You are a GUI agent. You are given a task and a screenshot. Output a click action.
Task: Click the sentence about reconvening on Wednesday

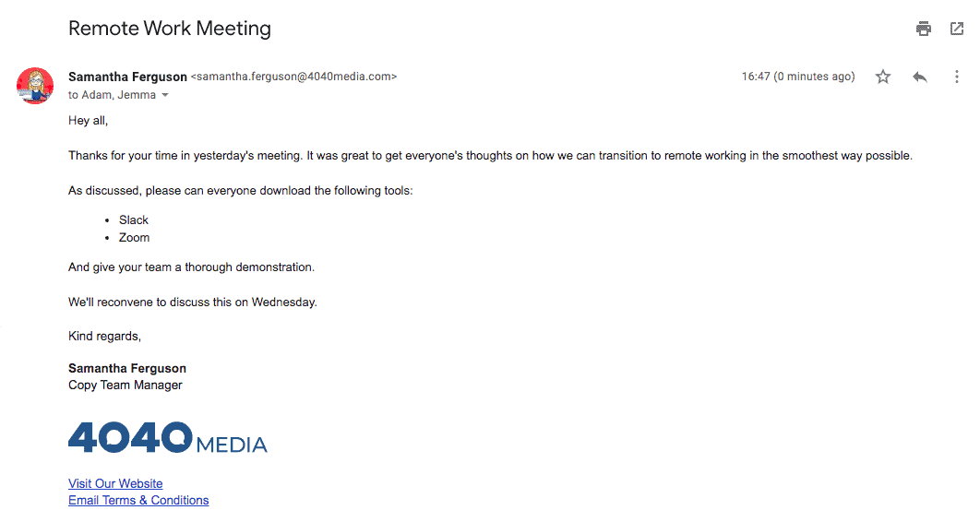tap(193, 302)
